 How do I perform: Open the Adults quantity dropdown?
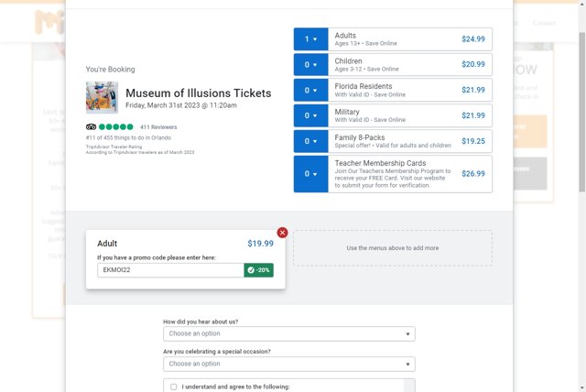(x=310, y=39)
